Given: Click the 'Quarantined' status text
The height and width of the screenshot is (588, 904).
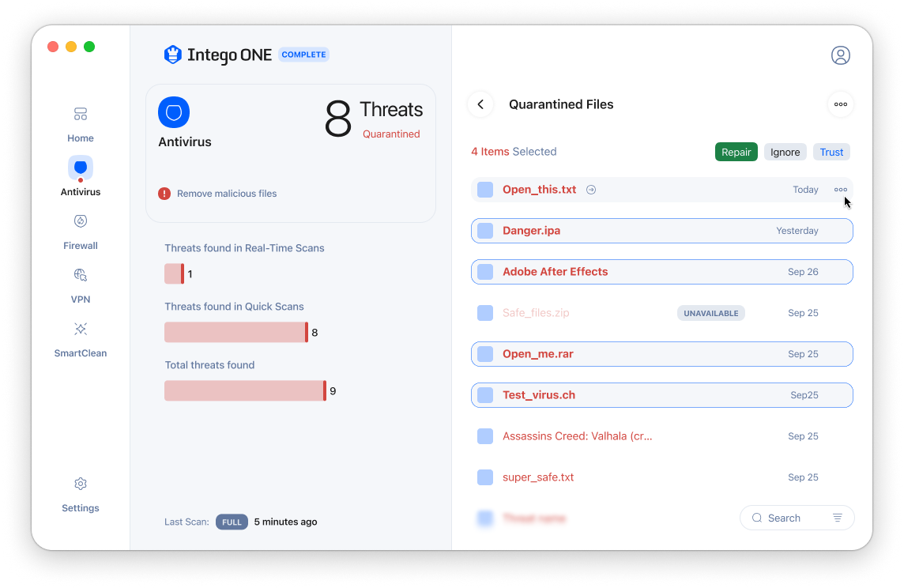Looking at the screenshot, I should 391,134.
